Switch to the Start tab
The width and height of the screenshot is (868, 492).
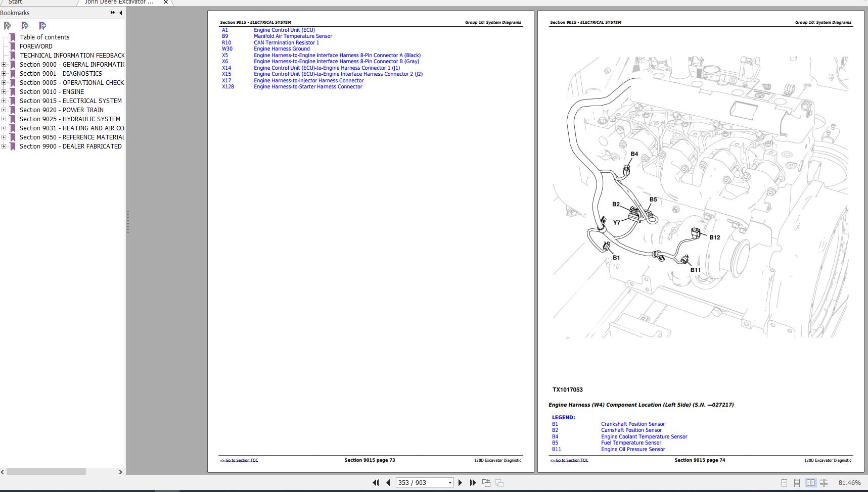[x=15, y=2]
